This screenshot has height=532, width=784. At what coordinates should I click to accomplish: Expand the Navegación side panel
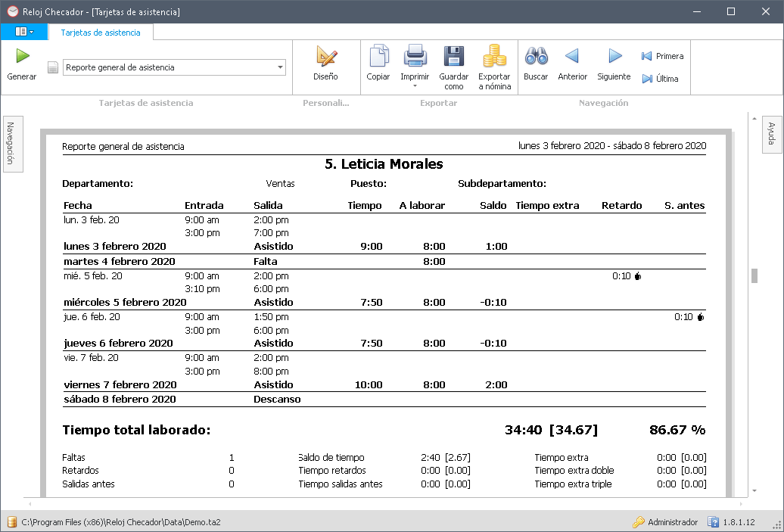click(11, 144)
